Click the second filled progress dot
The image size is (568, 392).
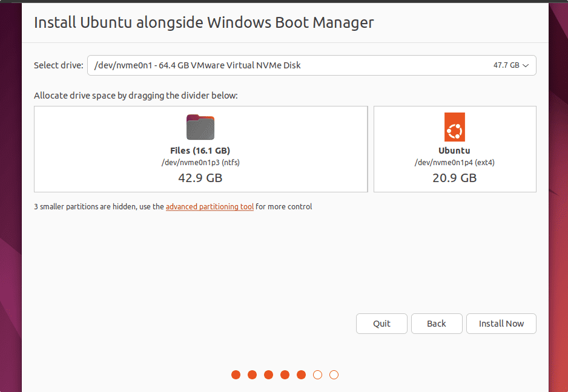[252, 375]
